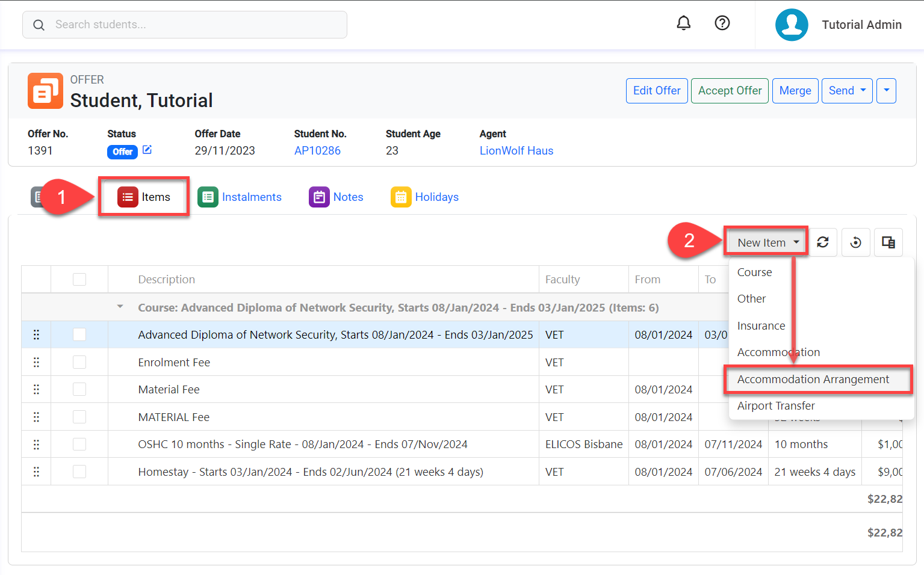Viewport: 924px width, 575px height.
Task: Switch to the Instalments tab
Action: tap(240, 197)
